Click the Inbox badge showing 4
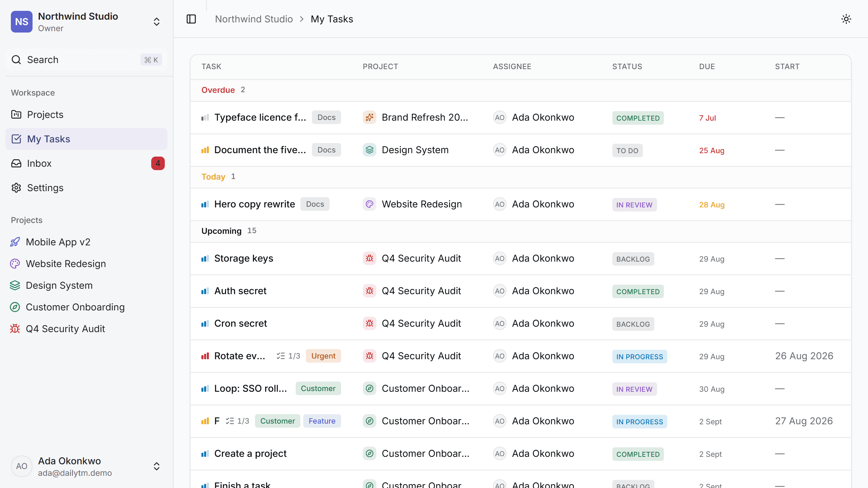 tap(158, 163)
